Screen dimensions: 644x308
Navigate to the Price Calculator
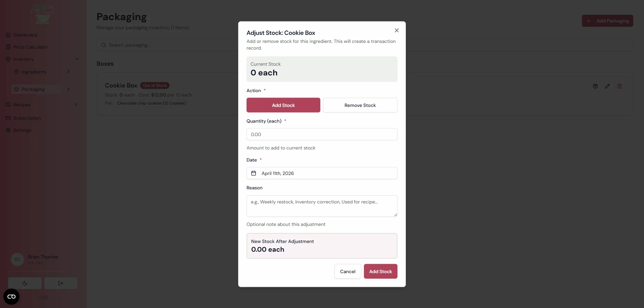pyautogui.click(x=30, y=47)
